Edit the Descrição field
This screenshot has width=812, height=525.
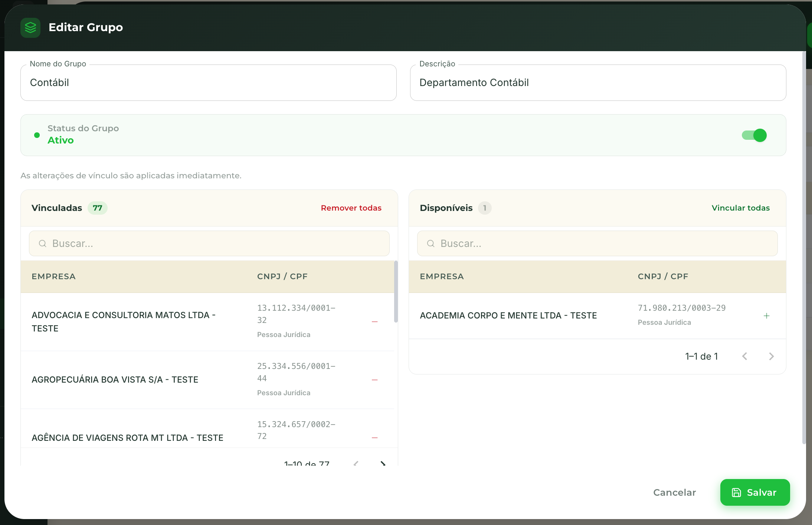pos(598,83)
